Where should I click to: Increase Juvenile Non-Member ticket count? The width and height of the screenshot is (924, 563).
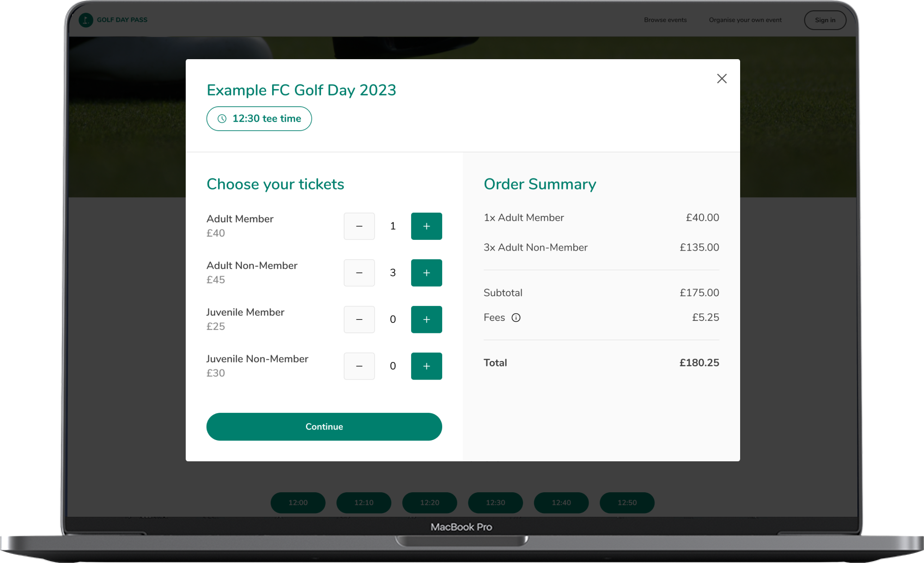click(426, 366)
